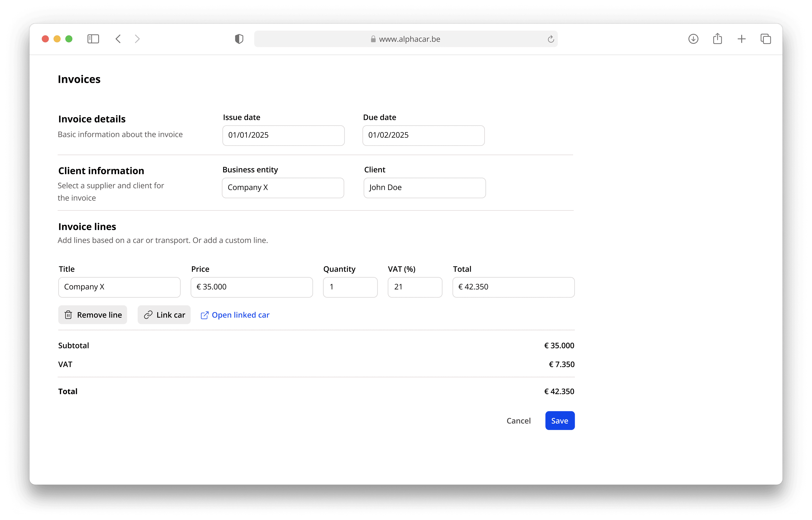Add a new tab with plus icon
Viewport: 812px width, 520px height.
tap(741, 39)
